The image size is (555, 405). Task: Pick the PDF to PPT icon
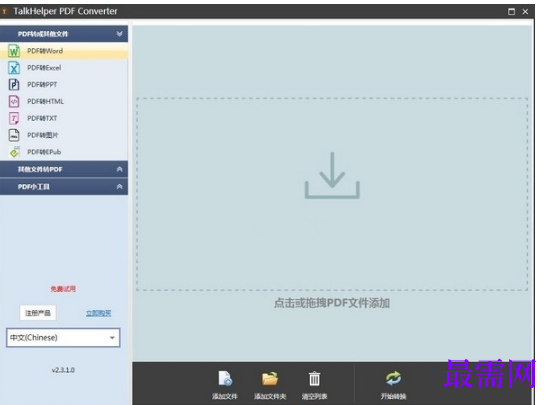14,85
